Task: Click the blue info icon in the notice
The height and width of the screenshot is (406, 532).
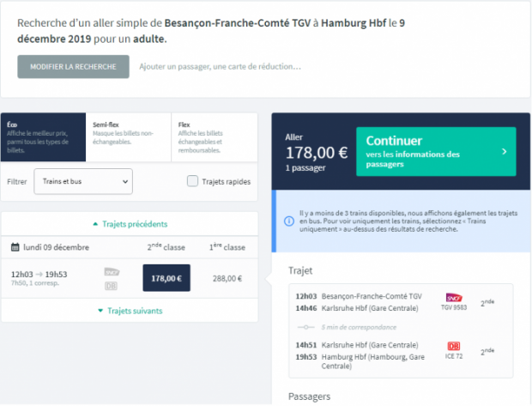Action: (289, 221)
